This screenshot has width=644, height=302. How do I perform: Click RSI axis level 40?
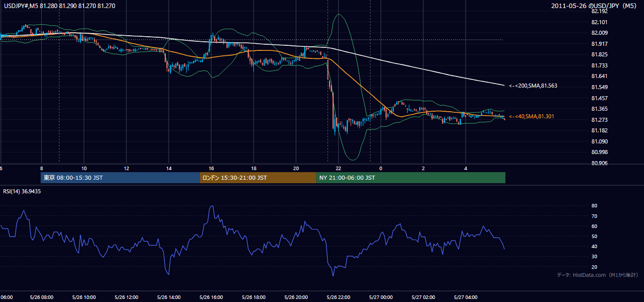[x=595, y=246]
